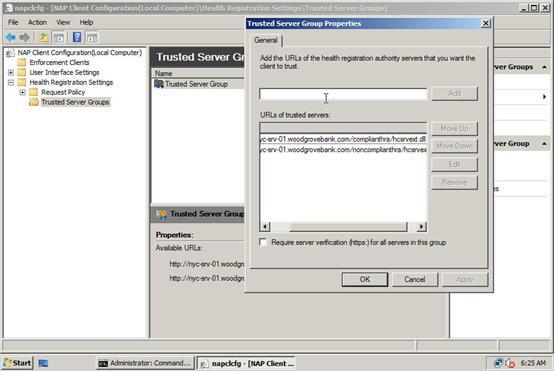Viewport: 554px width, 371px height.
Task: Expand the User Interface Settings node
Action: point(11,72)
